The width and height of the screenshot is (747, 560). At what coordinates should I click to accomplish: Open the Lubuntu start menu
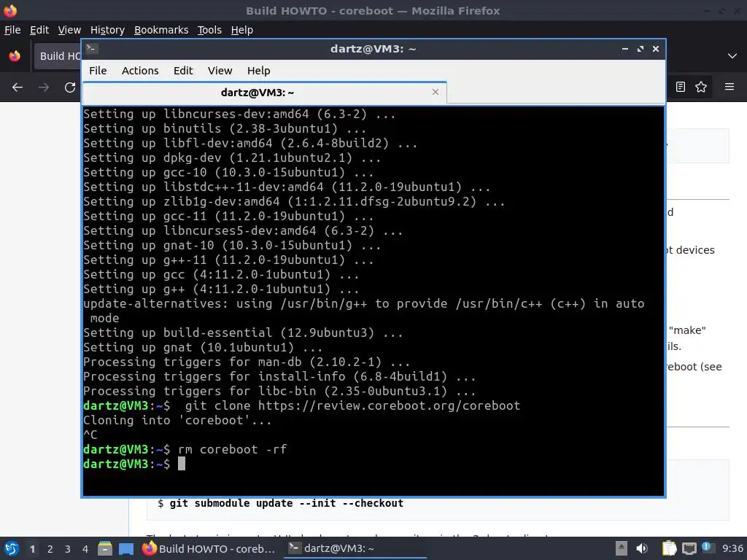(11, 548)
